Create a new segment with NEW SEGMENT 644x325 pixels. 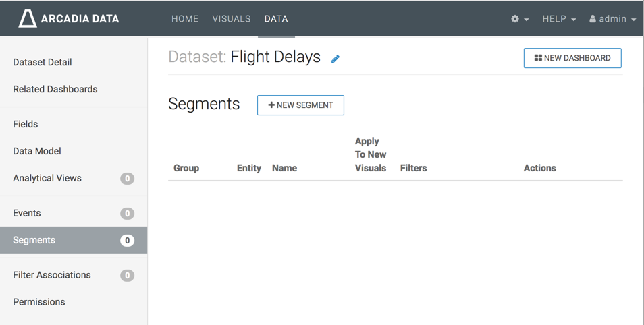point(300,105)
